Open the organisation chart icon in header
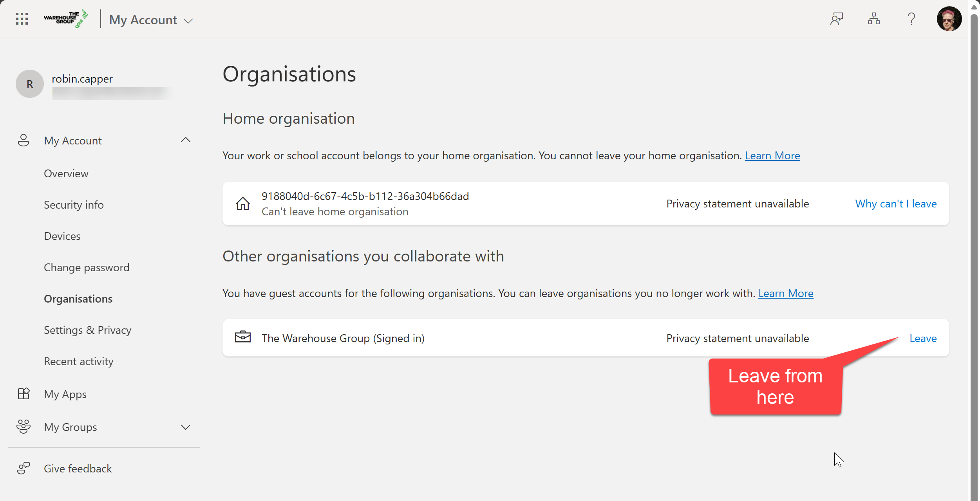The width and height of the screenshot is (980, 501). 874,19
